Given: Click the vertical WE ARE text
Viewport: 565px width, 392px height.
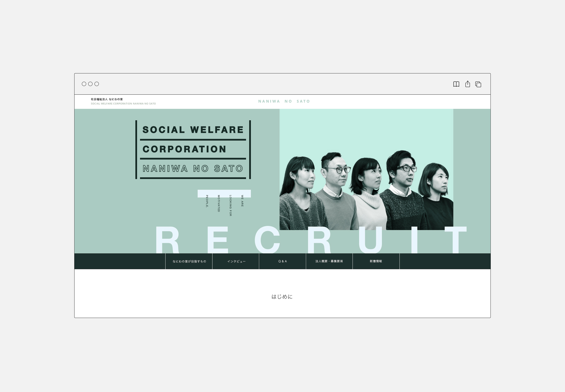Looking at the screenshot, I should coord(242,201).
